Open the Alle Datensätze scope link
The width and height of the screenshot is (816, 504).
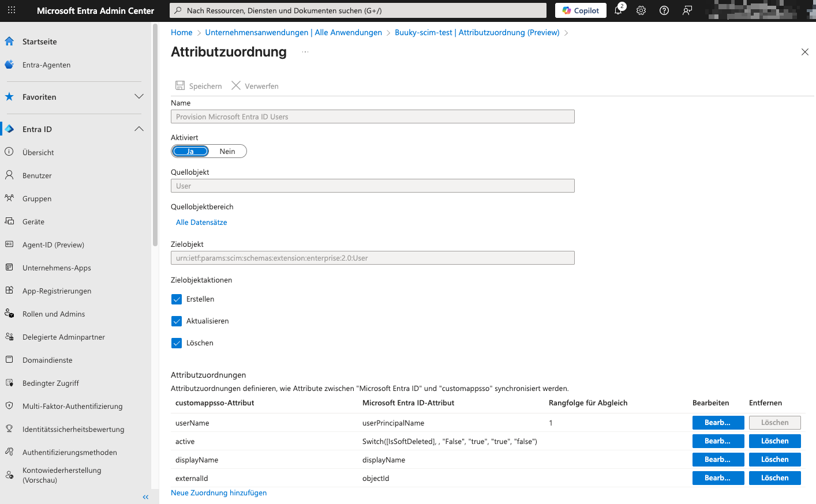pyautogui.click(x=201, y=222)
